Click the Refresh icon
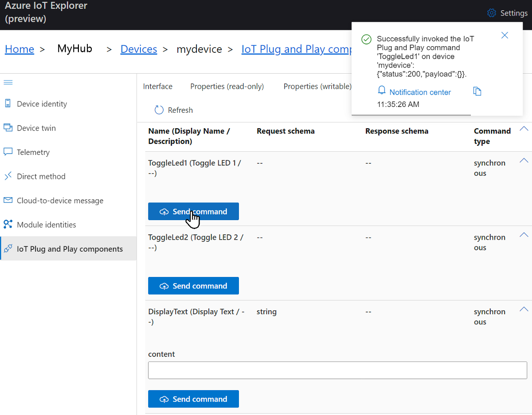This screenshot has height=415, width=532. [x=159, y=110]
